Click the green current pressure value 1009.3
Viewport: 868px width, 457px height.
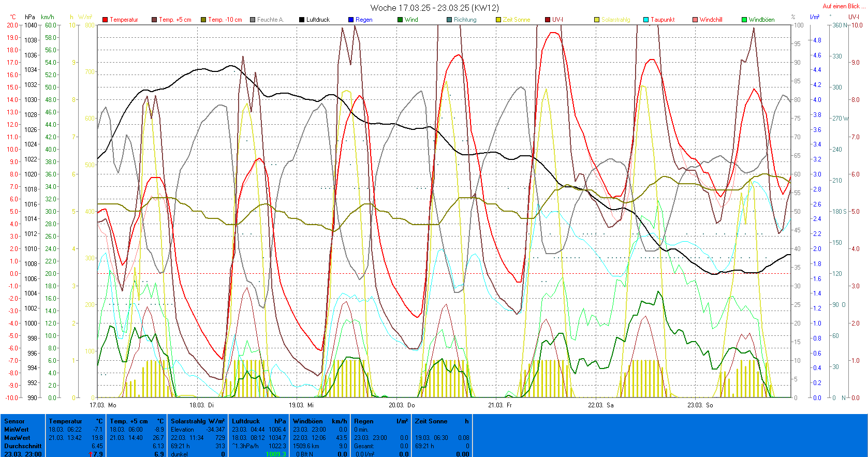click(276, 454)
